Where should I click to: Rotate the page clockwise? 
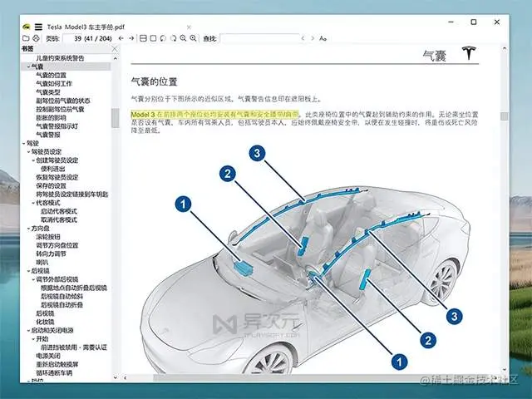pos(173,38)
